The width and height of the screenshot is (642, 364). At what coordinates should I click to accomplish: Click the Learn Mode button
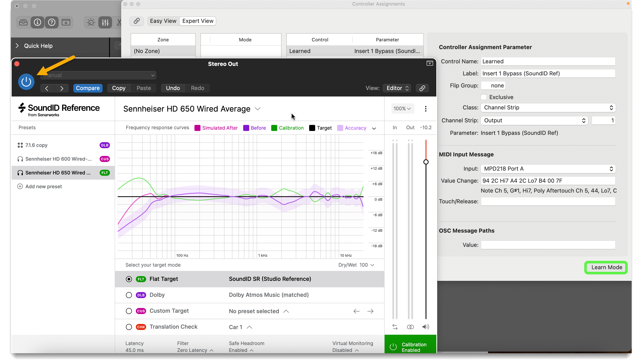[x=606, y=267]
